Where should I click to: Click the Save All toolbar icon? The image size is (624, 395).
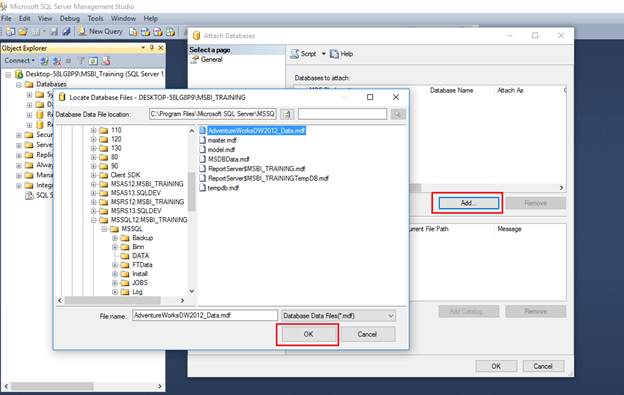click(x=66, y=31)
